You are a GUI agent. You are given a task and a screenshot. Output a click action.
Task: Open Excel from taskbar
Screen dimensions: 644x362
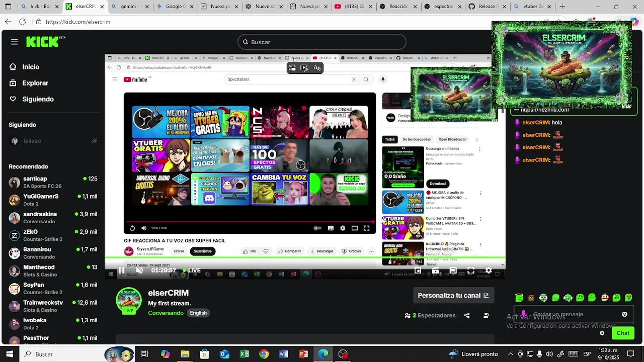(244, 354)
